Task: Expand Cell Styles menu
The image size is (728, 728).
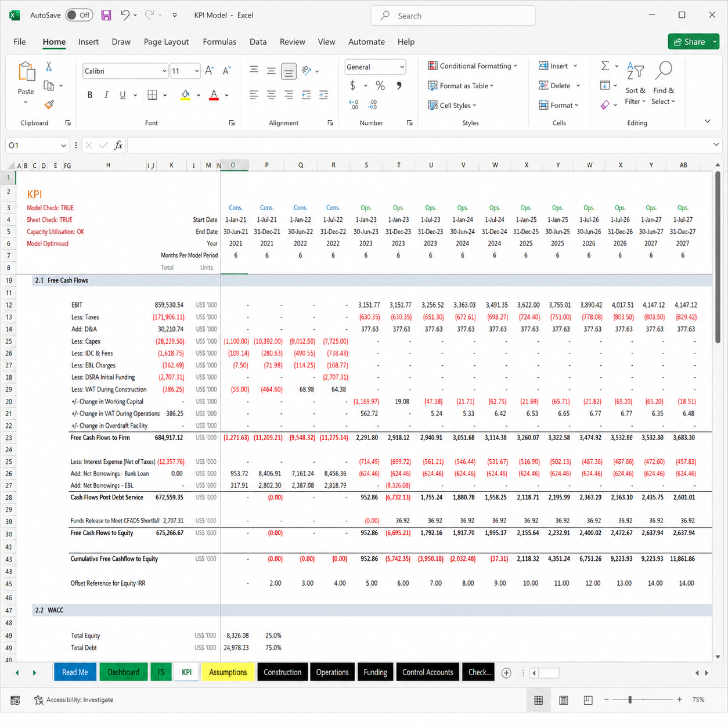Action: pyautogui.click(x=452, y=105)
